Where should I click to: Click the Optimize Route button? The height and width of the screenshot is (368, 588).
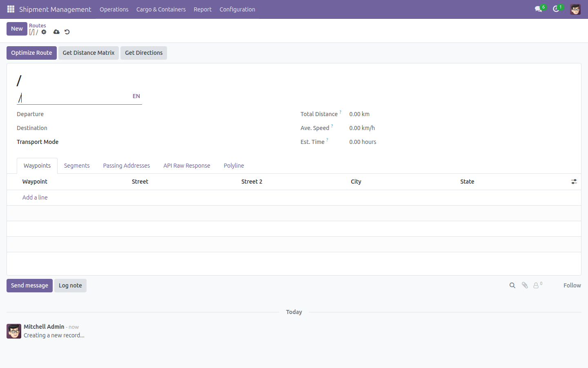coord(31,53)
